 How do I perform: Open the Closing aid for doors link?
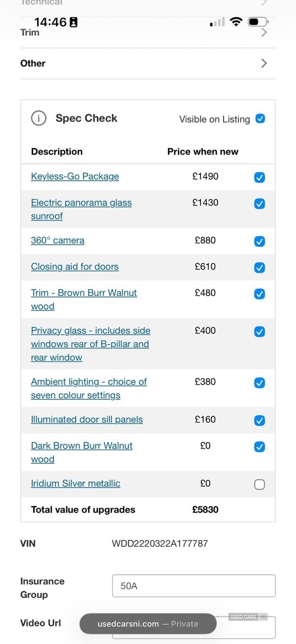[74, 267]
